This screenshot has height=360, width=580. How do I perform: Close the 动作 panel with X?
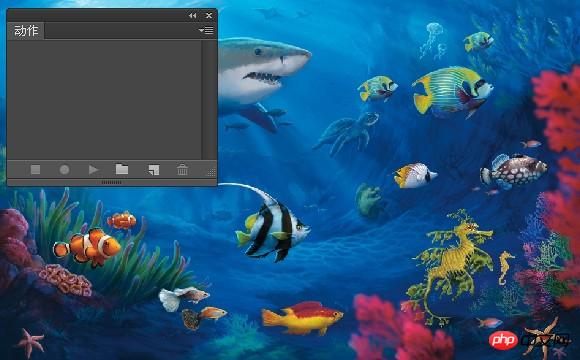click(209, 16)
